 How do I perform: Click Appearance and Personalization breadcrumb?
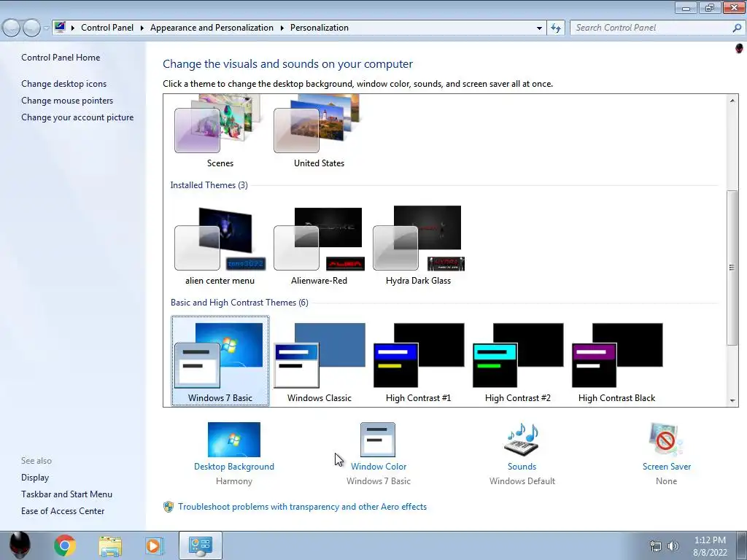(x=212, y=28)
